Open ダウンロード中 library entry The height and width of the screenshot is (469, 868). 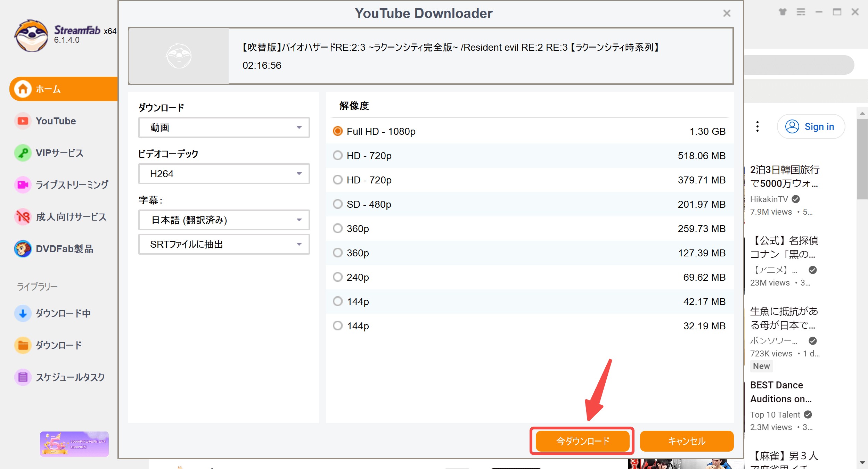click(63, 313)
